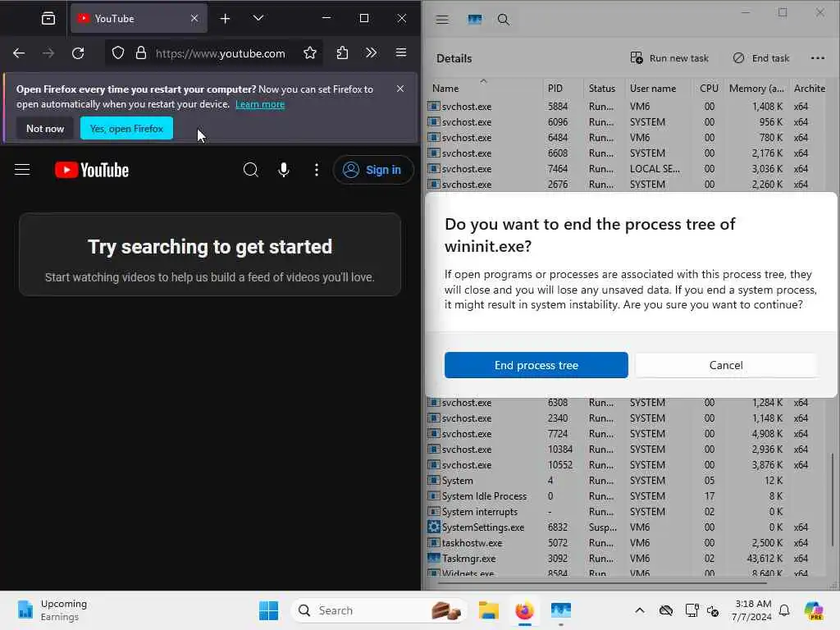Viewport: 840px width, 630px height.
Task: Go back in Firefox
Action: pos(19,53)
